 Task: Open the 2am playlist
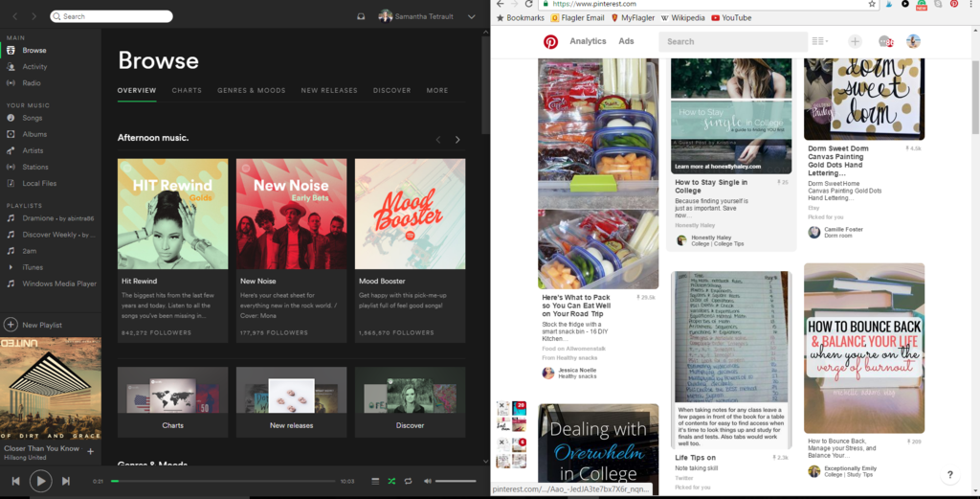click(30, 251)
